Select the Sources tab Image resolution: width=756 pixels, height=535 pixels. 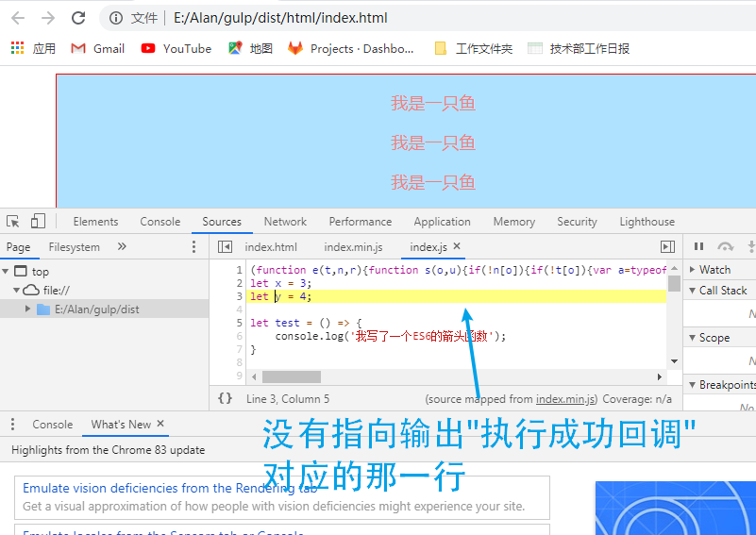click(x=222, y=222)
